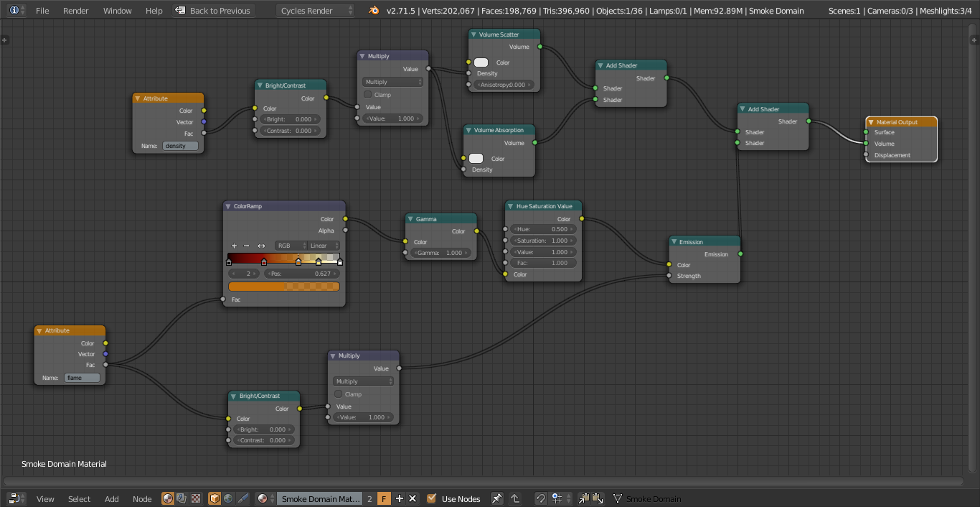Collapse the Material Output node
980x507 pixels.
[x=872, y=122]
